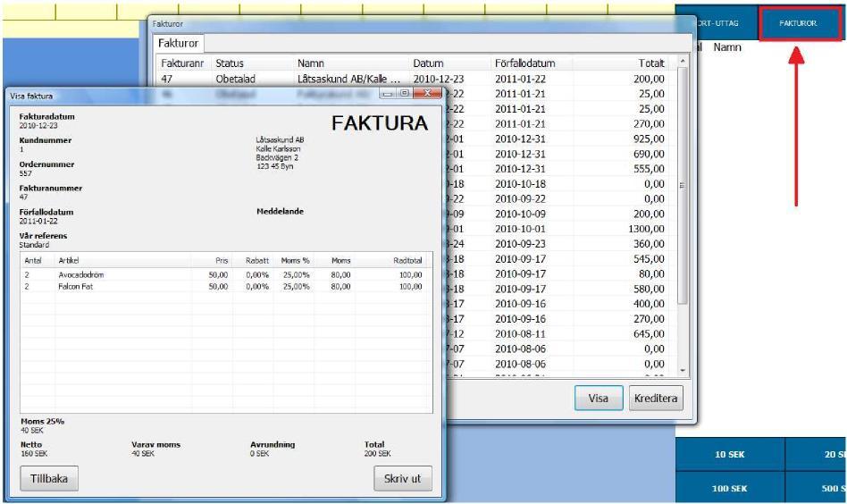The height and width of the screenshot is (504, 847).
Task: Click scroll down arrow in Fakturor list
Action: (683, 371)
